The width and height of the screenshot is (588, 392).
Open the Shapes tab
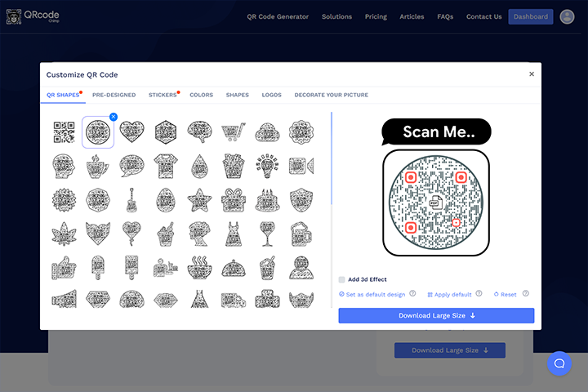click(x=238, y=95)
